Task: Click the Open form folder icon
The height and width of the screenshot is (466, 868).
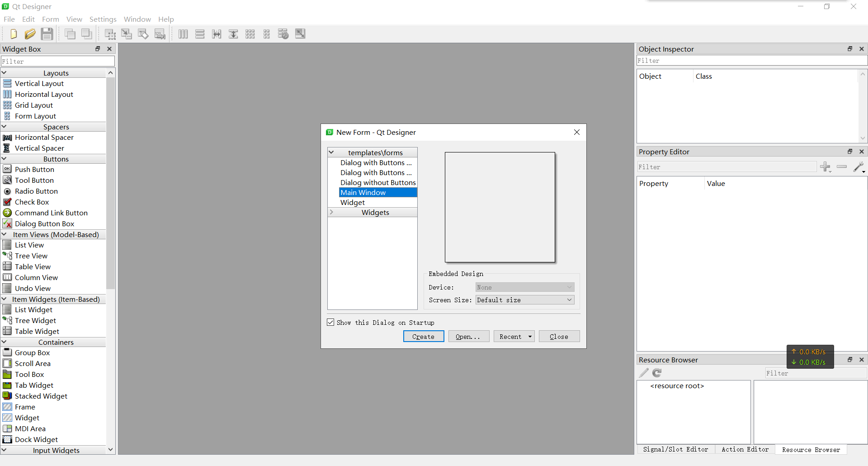Action: pyautogui.click(x=30, y=34)
